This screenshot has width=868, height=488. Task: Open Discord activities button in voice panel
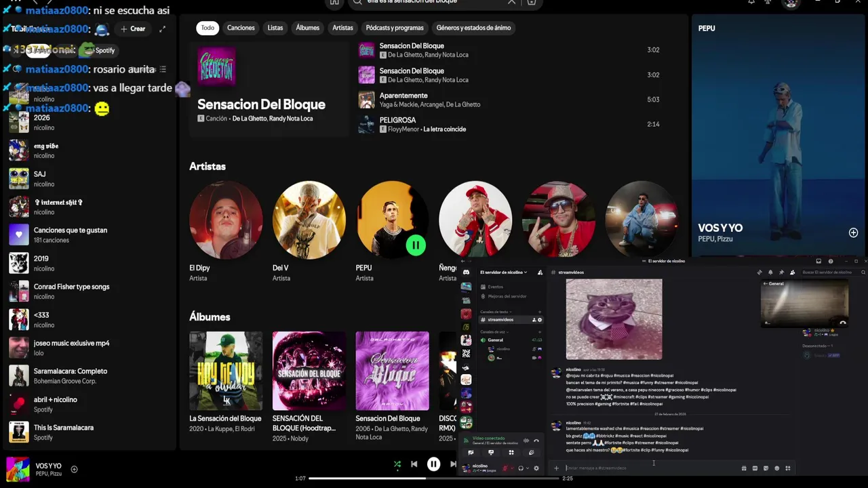point(511,453)
